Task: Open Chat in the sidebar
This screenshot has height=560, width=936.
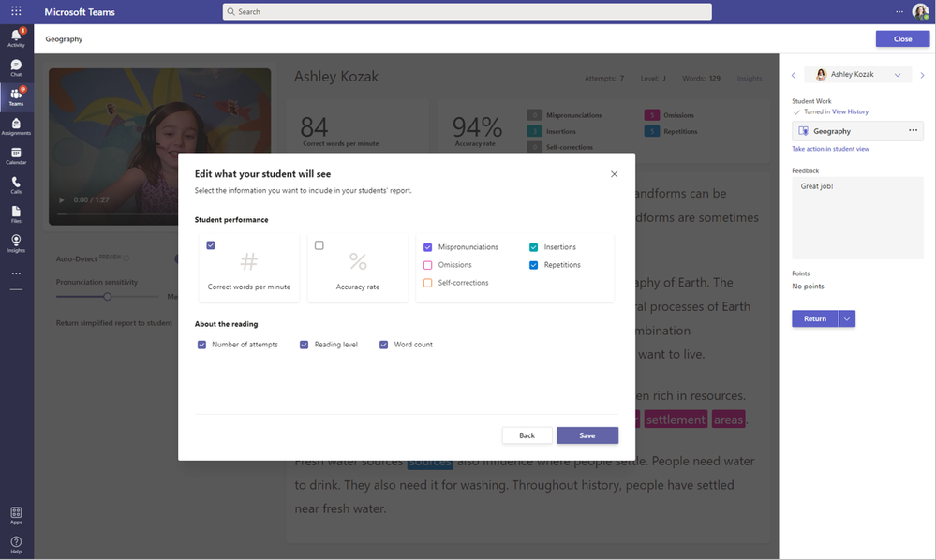Action: (x=16, y=68)
